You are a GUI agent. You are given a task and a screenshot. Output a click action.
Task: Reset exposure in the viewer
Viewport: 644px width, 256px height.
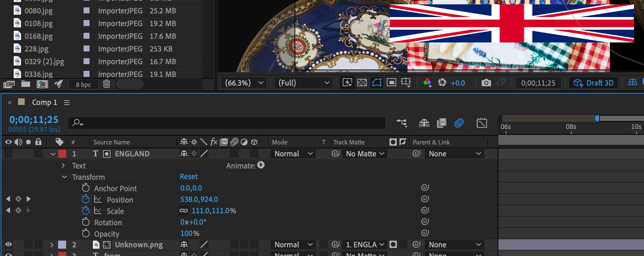(442, 83)
